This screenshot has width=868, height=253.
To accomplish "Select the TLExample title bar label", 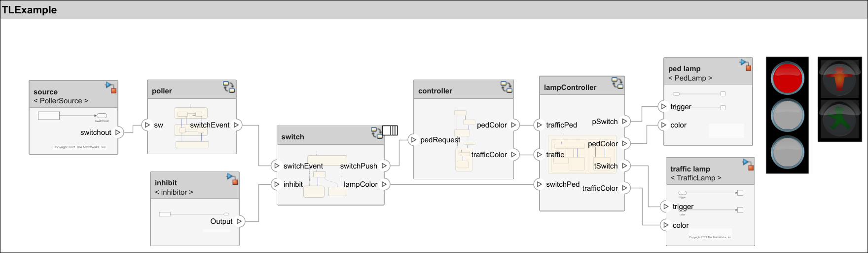I will pyautogui.click(x=30, y=10).
